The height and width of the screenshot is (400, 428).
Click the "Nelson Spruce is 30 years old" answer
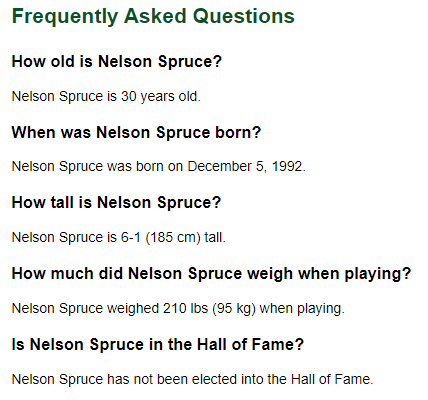pos(106,97)
